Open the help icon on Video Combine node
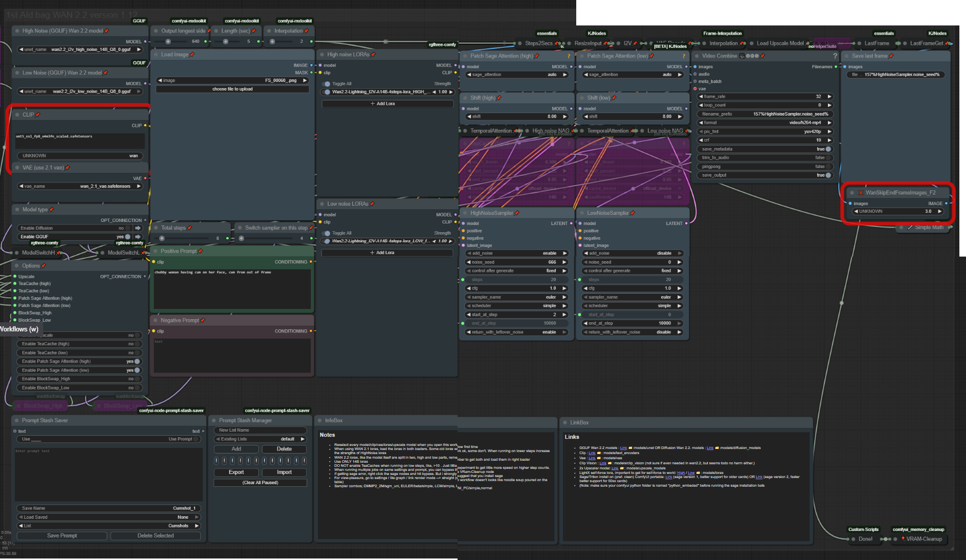This screenshot has height=560, width=966. click(835, 56)
